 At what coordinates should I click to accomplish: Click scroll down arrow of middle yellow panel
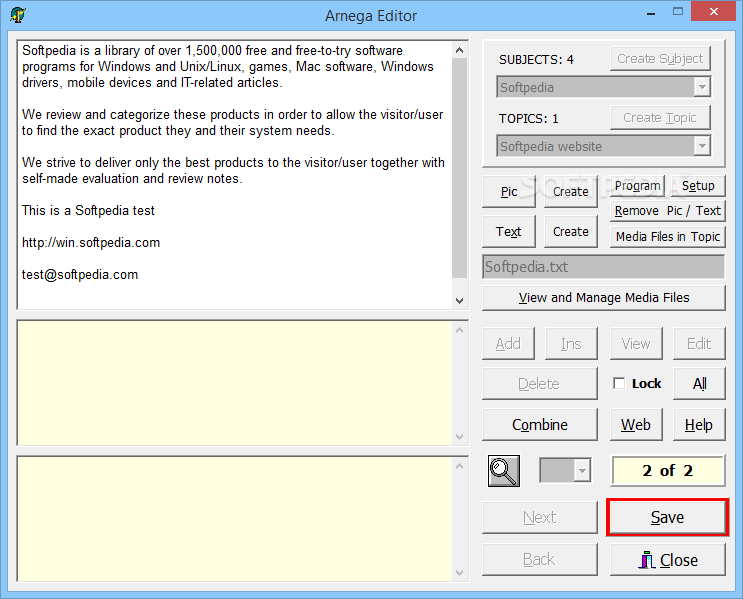coord(459,436)
